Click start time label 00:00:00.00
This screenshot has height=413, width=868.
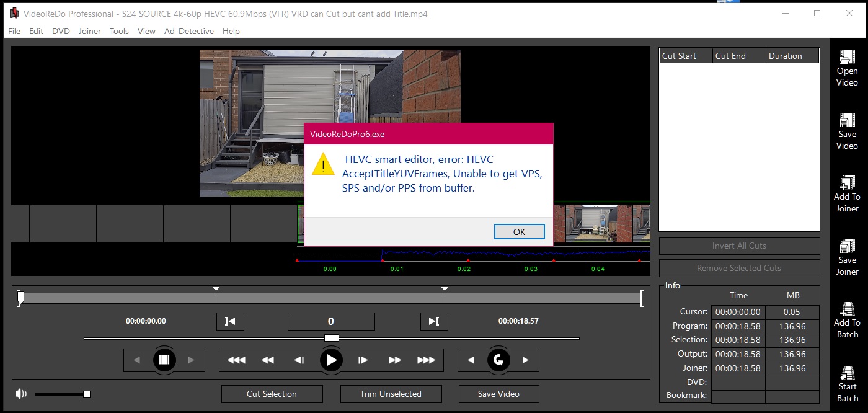click(146, 321)
